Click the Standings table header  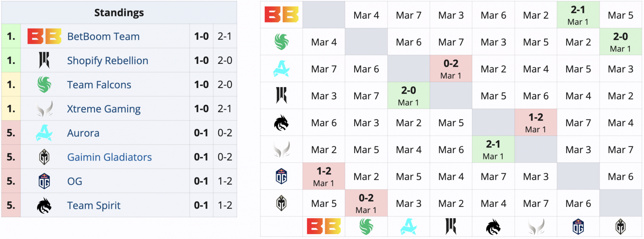pos(119,13)
